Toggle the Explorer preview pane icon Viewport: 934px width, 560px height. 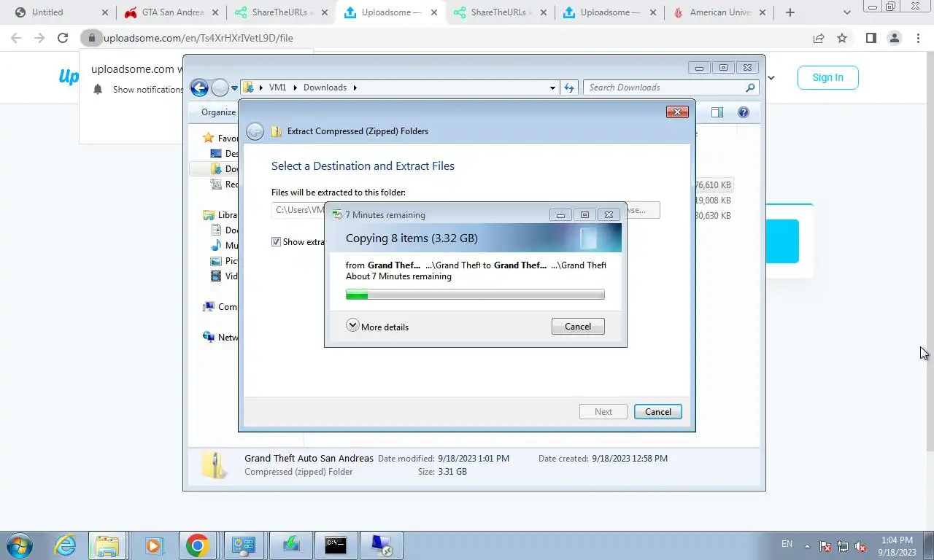(717, 112)
